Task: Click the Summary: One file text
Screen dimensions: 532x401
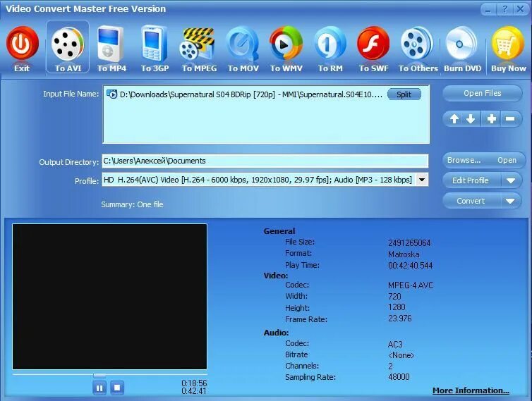Action: point(132,204)
